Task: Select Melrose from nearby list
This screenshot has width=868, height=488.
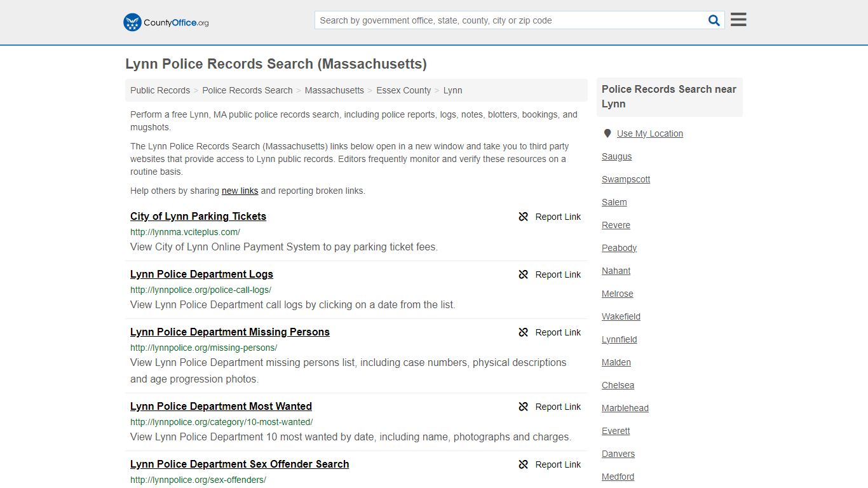Action: [x=618, y=294]
